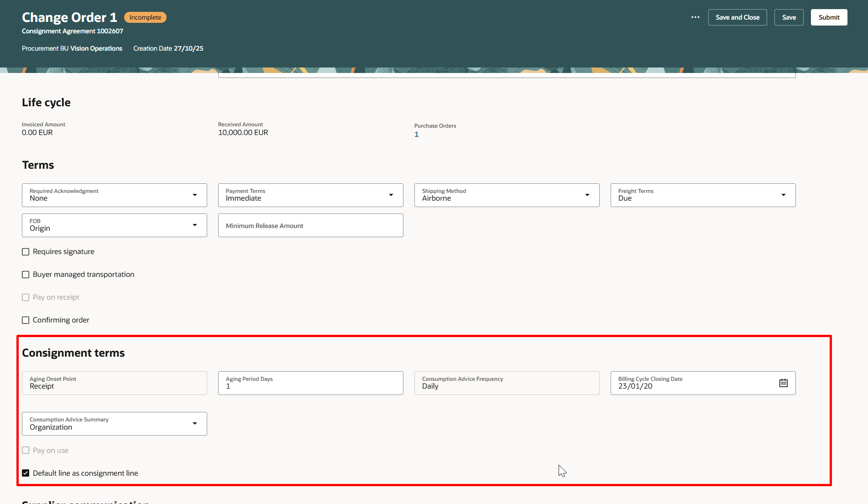Check the Buyer managed transportation option
868x504 pixels.
26,274
